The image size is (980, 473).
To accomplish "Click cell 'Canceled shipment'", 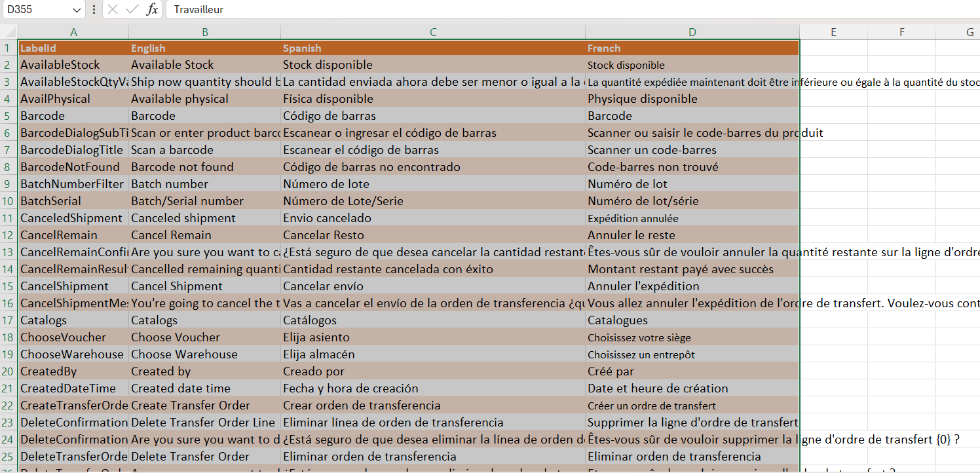I will [205, 218].
